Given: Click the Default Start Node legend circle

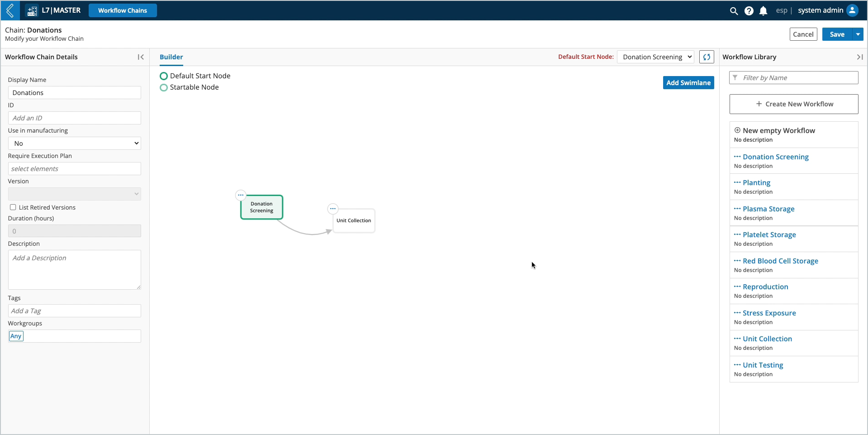Looking at the screenshot, I should 164,76.
